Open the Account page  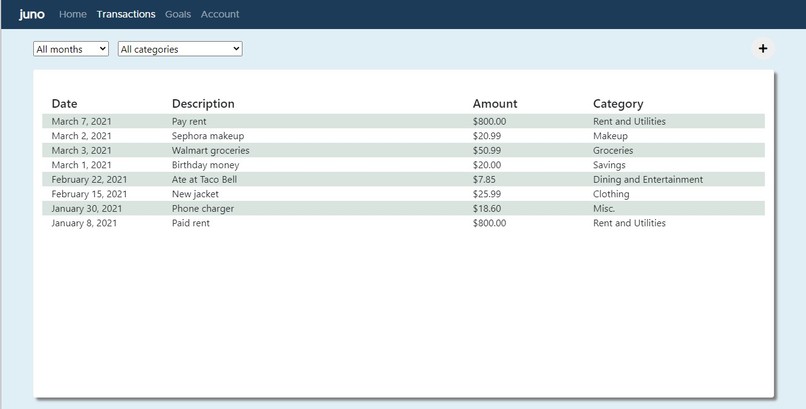click(x=220, y=14)
